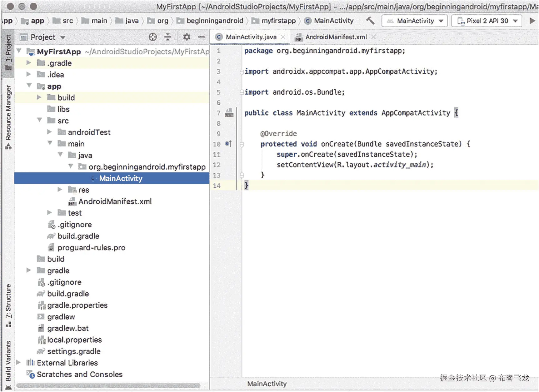Click the main breadcrumb in navigation bar
539x392 pixels.
94,21
